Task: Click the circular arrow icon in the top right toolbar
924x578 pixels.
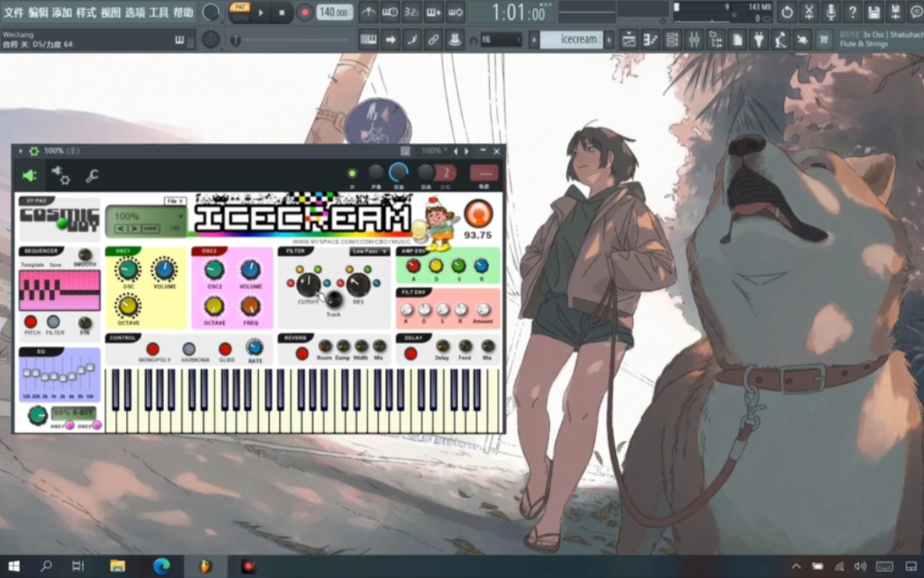Action: click(786, 11)
